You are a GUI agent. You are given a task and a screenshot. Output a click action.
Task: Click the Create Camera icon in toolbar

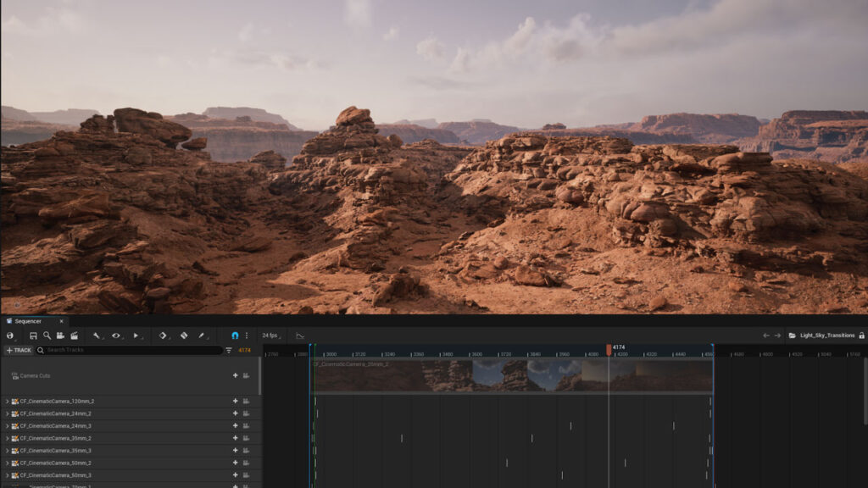pos(60,335)
